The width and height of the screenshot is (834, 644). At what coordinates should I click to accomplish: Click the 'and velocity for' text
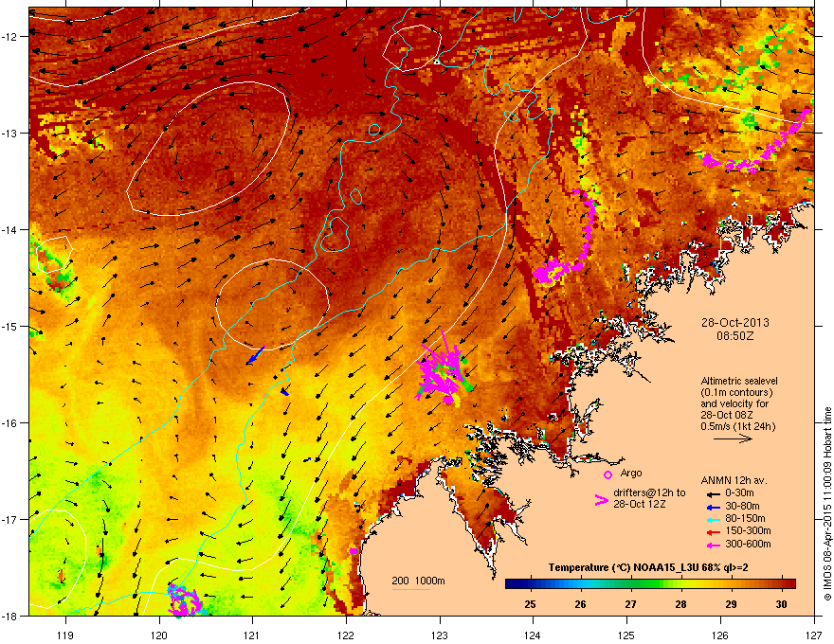pyautogui.click(x=734, y=403)
